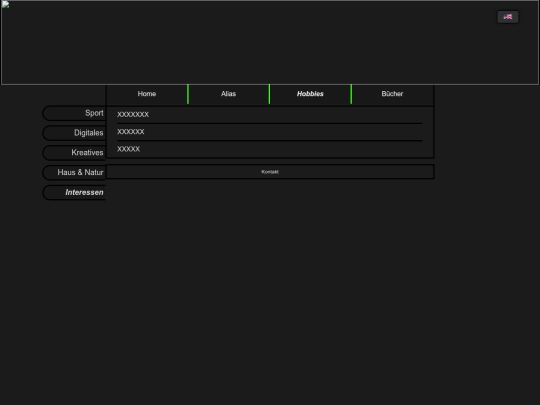540x405 pixels.
Task: Select Kreatives in the side menu
Action: coord(74,153)
